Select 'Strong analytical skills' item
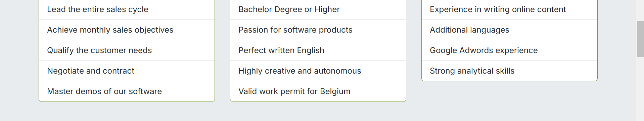 [509, 71]
